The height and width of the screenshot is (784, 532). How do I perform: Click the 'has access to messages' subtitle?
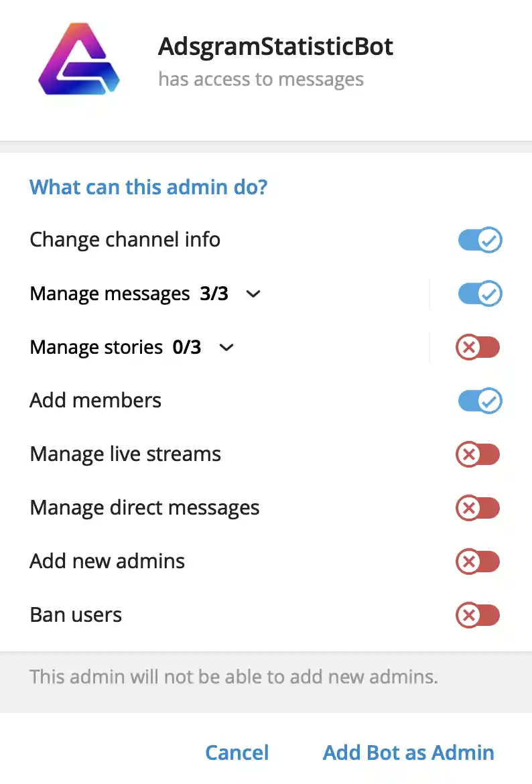tap(261, 80)
